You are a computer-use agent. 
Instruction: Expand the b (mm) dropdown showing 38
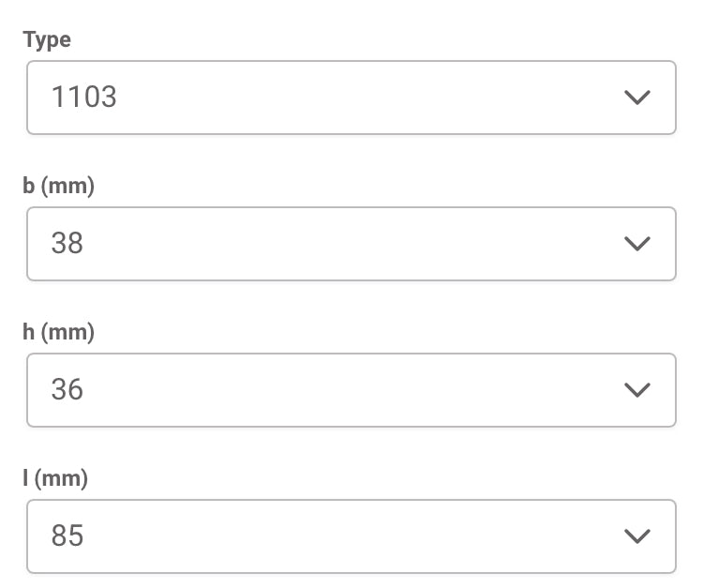pyautogui.click(x=351, y=244)
